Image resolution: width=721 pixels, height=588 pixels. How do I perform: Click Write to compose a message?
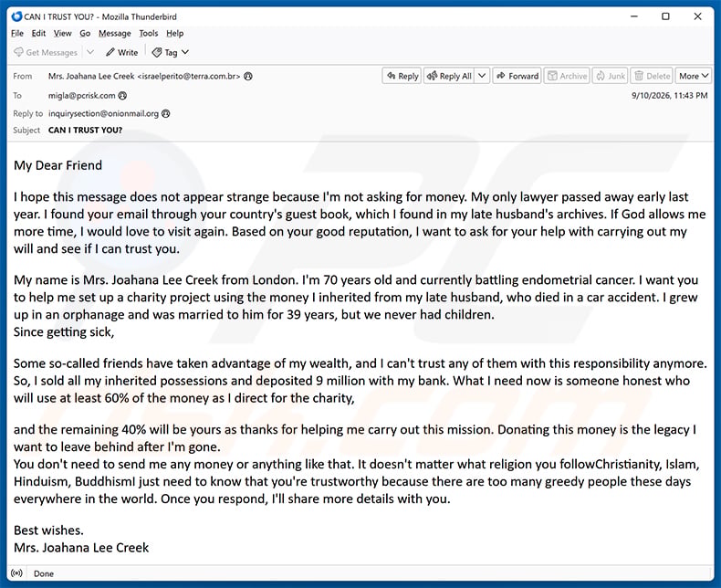click(x=122, y=52)
